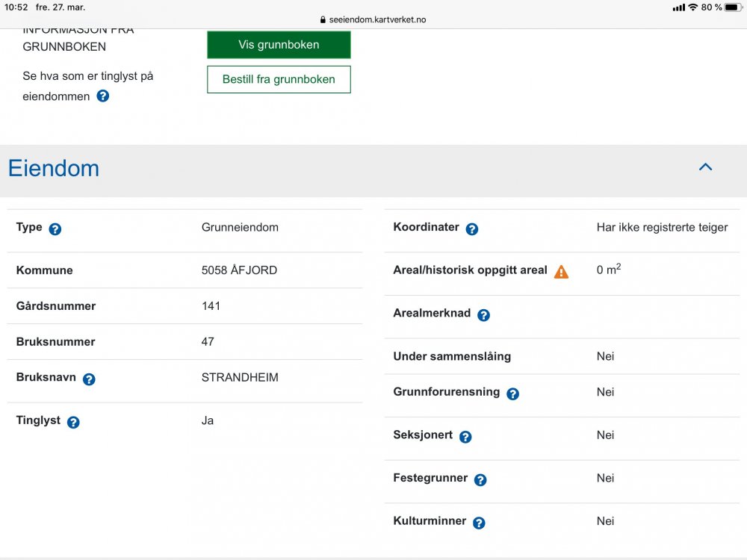
Task: Tap the 10:52 clock in status bar
Action: 16,7
